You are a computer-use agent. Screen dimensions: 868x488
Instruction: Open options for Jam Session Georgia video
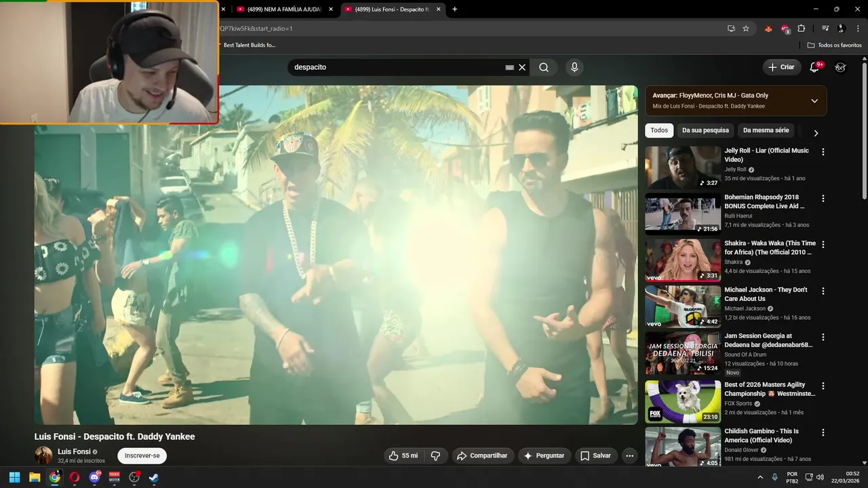point(823,337)
